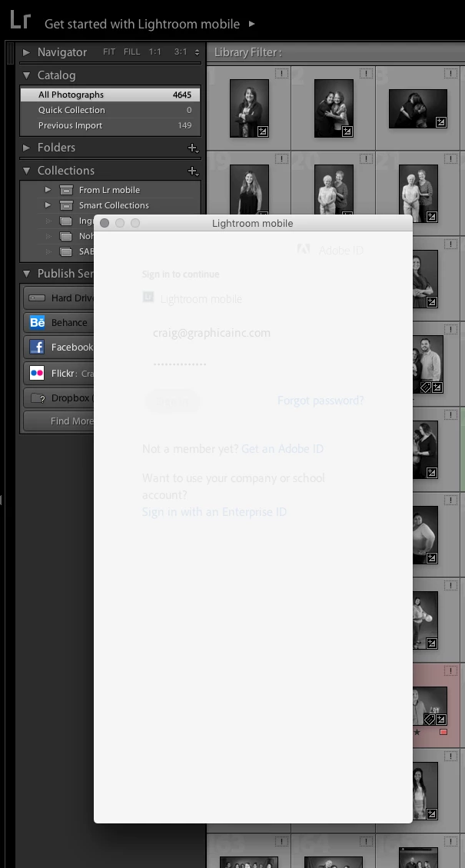Click the email field in Lightroom mobile dialog
Screen dimensions: 465x868
tap(253, 333)
